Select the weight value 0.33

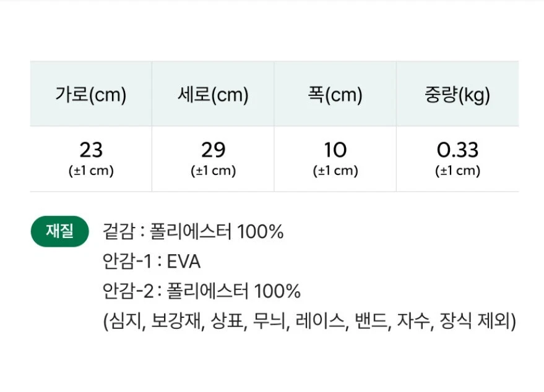pos(457,150)
